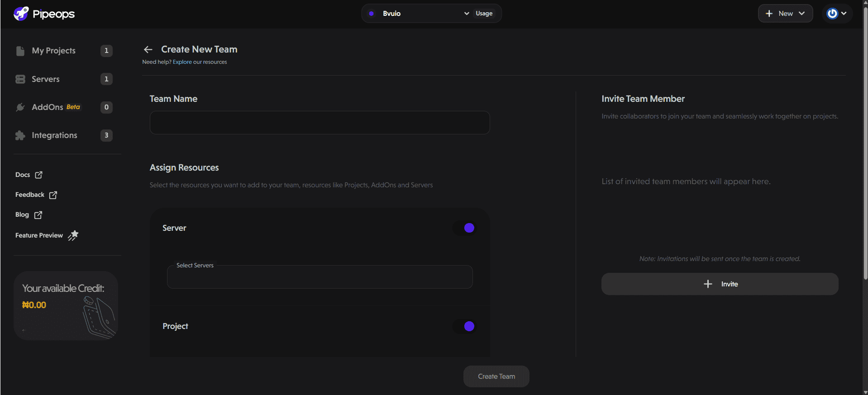Click the purple dot beside Bvuio

point(371,14)
